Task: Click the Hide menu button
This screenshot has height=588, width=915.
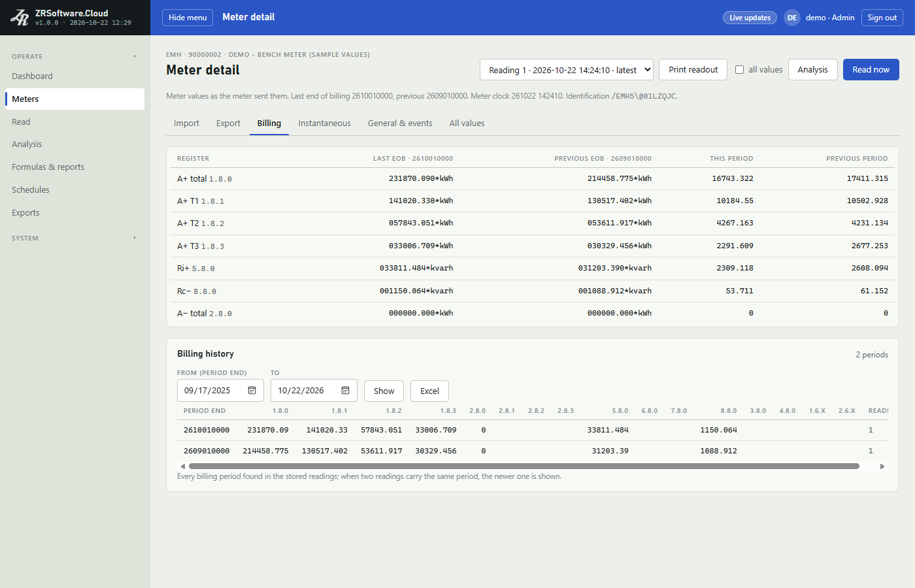Action: point(188,18)
